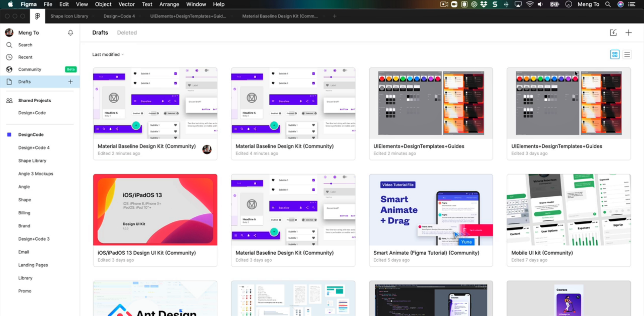Click the Shared Projects people icon
The image size is (644, 316).
(x=9, y=100)
